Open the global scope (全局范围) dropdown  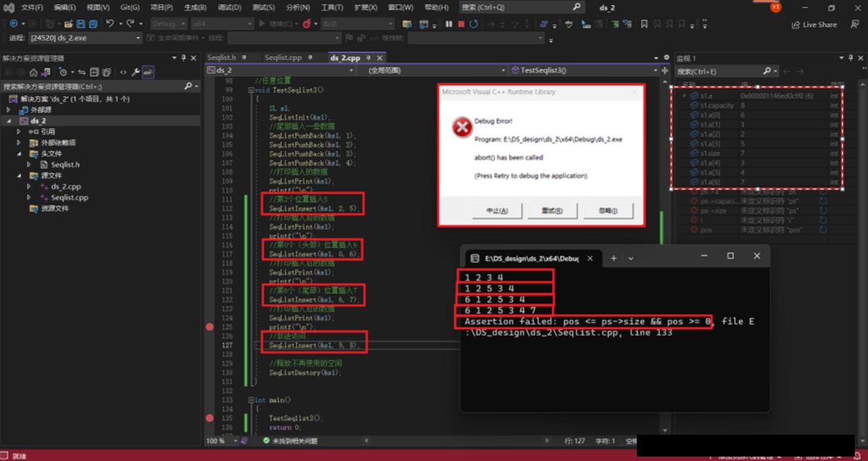coord(503,70)
